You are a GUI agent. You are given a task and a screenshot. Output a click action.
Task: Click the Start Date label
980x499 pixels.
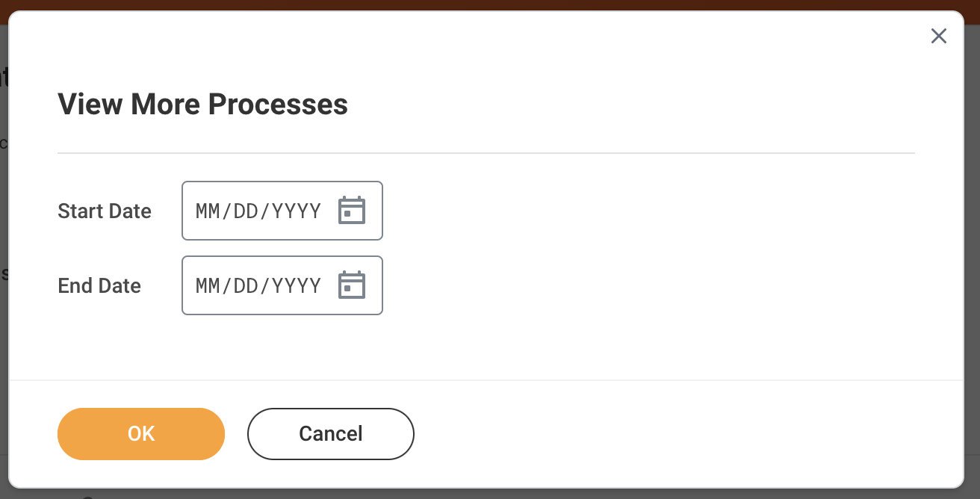pyautogui.click(x=104, y=211)
